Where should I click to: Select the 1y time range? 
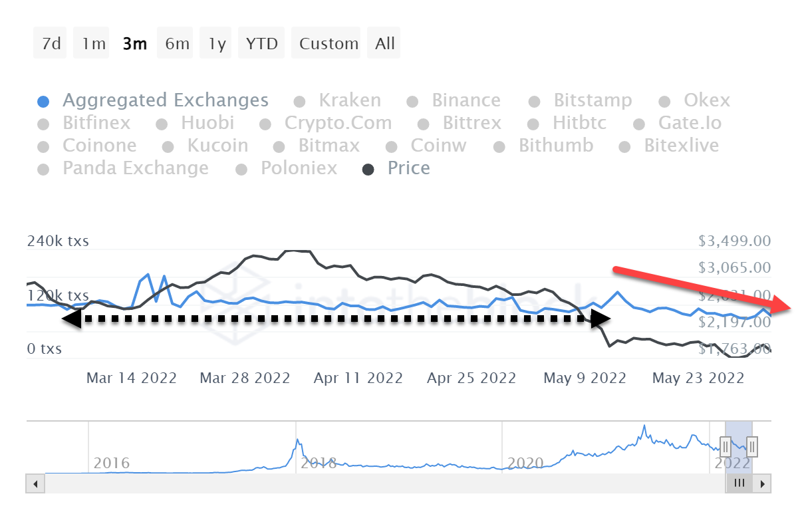(217, 44)
